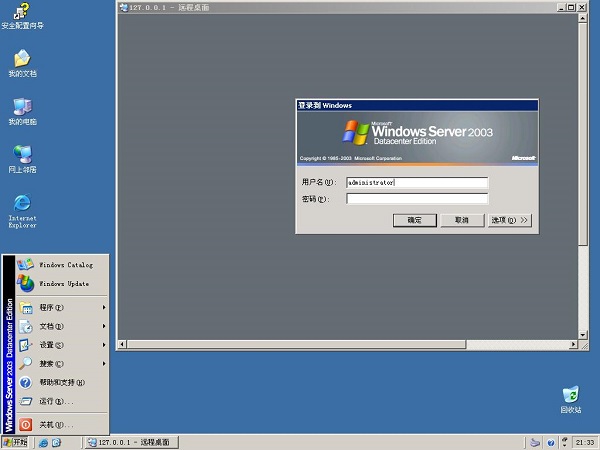Click the Search magnifier icon in Start menu
The height and width of the screenshot is (450, 600).
point(26,364)
